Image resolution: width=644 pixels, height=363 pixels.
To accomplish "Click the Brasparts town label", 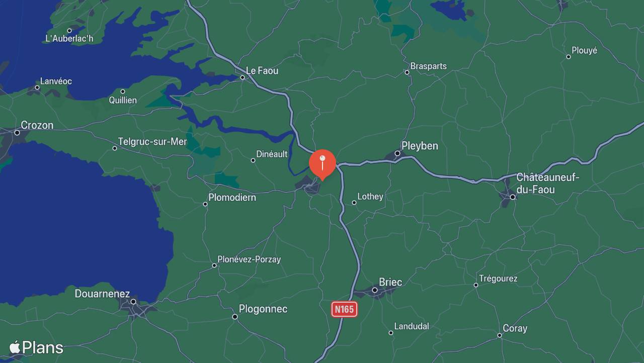I will pyautogui.click(x=428, y=66).
